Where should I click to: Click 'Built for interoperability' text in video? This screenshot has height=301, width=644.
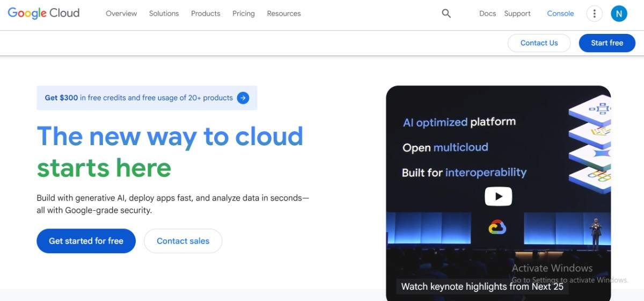[x=464, y=173]
